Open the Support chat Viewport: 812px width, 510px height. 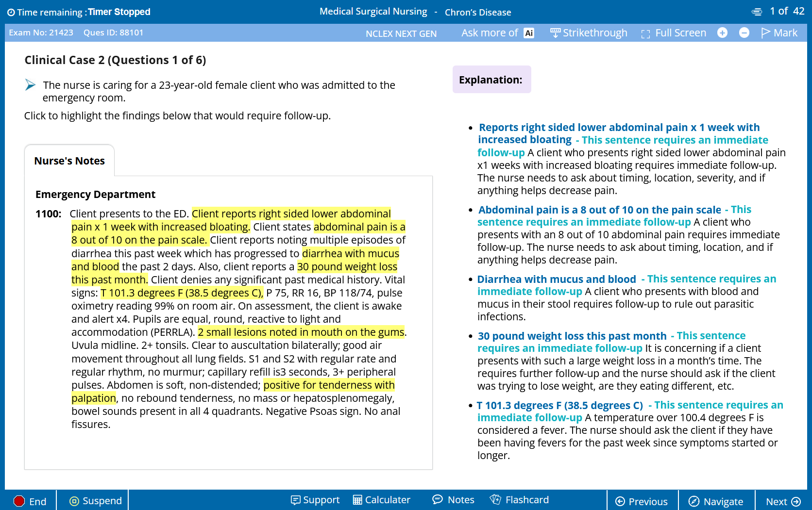315,500
